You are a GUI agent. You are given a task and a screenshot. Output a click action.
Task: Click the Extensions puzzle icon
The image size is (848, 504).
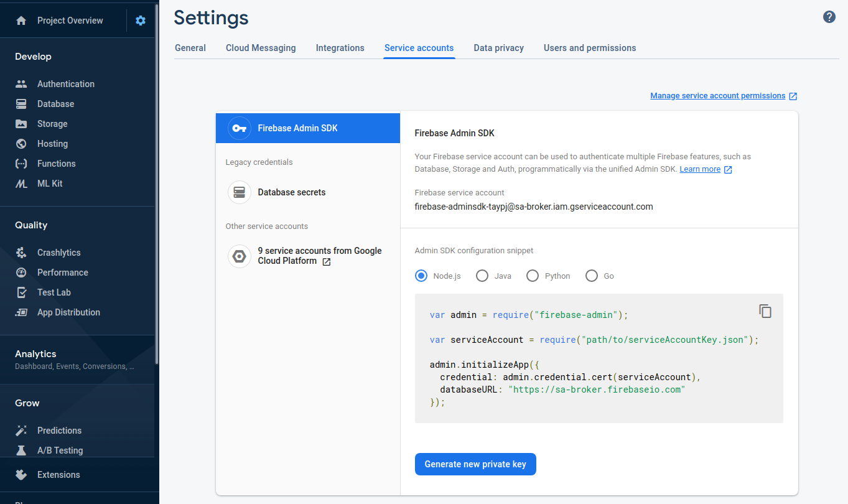point(21,475)
